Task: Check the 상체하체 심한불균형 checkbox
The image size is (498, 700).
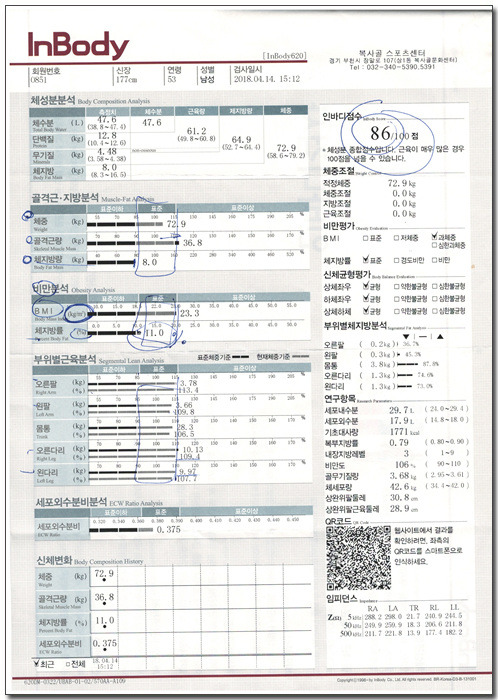Action: coord(434,311)
